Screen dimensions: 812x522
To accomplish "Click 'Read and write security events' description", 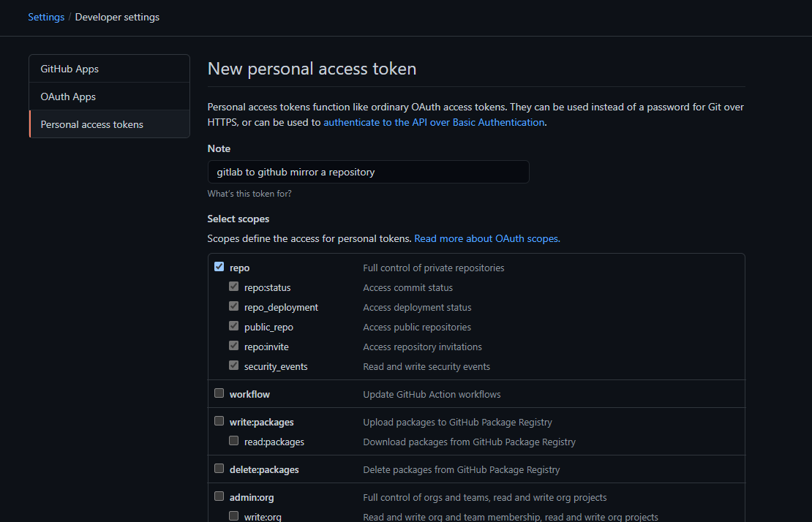I will point(426,366).
